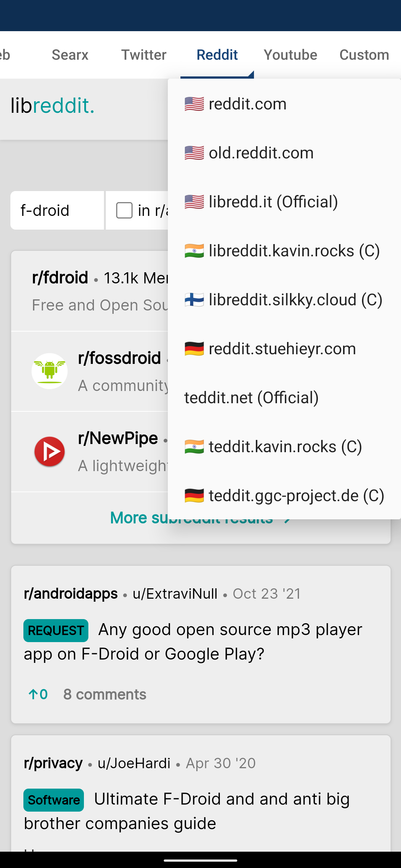The height and width of the screenshot is (868, 401).
Task: Choose teddit.net (Official) instance
Action: tap(251, 398)
